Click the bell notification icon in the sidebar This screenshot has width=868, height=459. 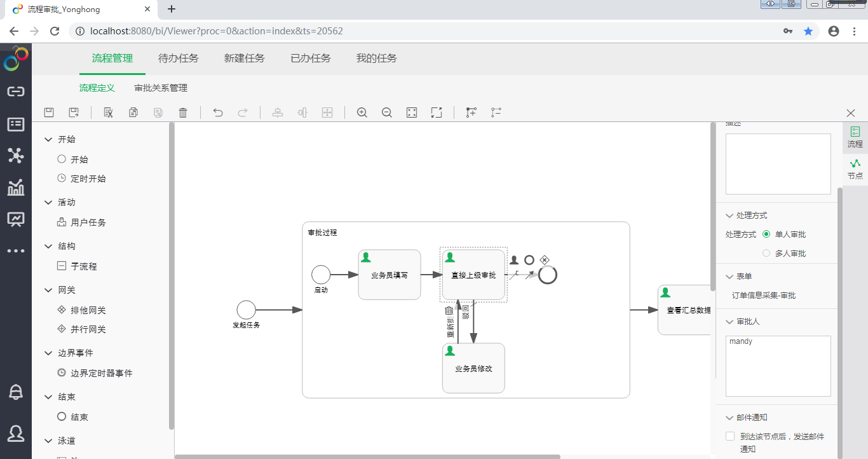point(16,392)
